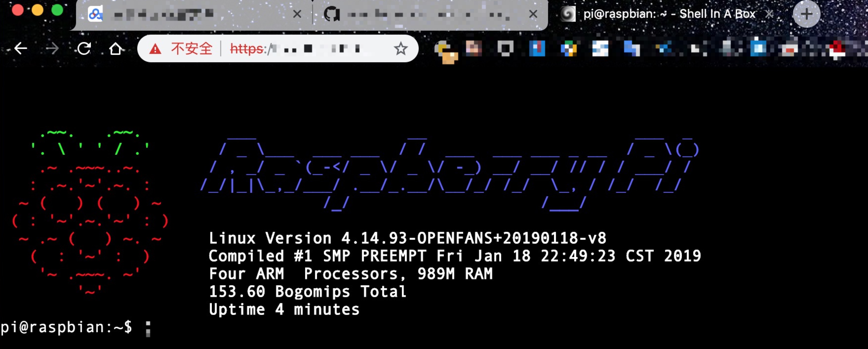Close the first browser tab
This screenshot has height=349, width=868.
[297, 14]
